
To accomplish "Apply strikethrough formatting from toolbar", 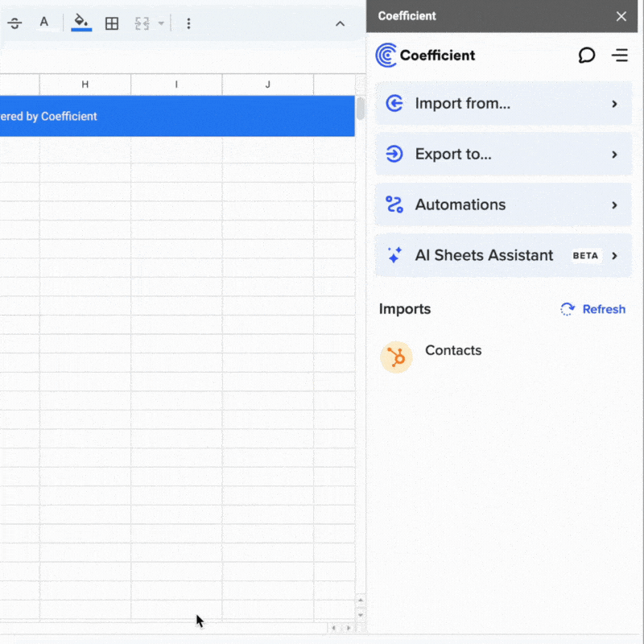I will (14, 23).
